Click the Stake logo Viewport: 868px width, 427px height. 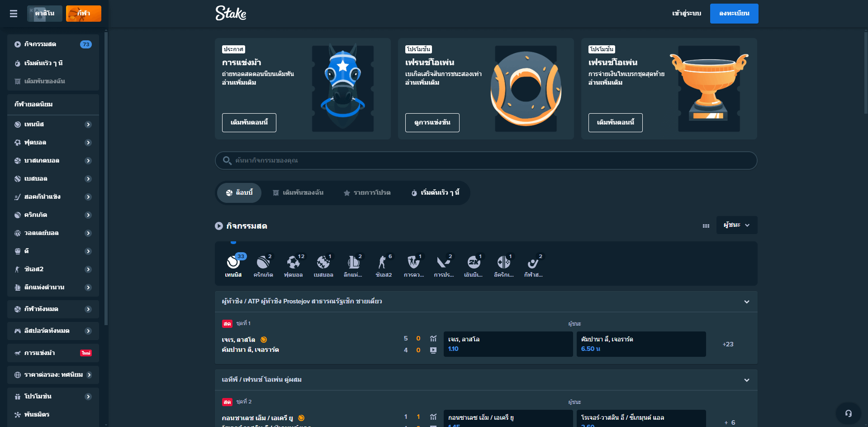coord(231,13)
